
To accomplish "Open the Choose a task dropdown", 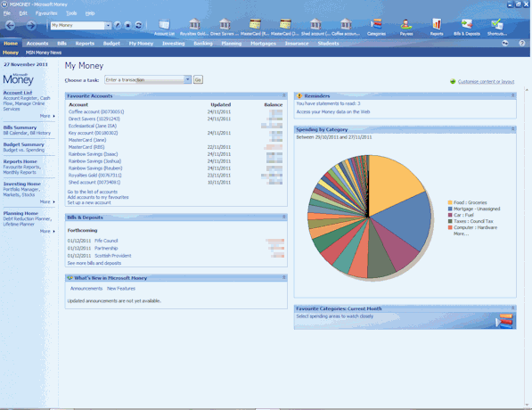I will 188,79.
